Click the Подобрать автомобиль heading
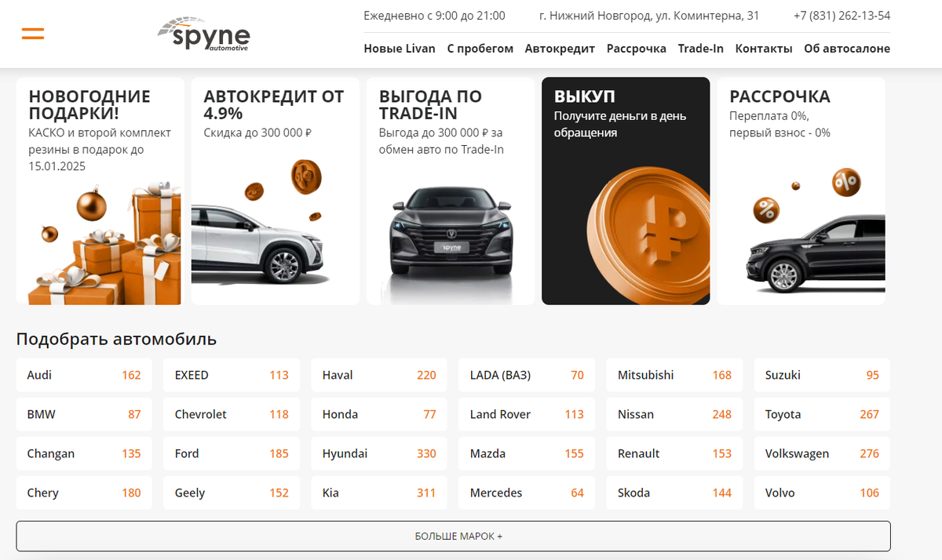Screen dimensions: 942x560 point(116,340)
